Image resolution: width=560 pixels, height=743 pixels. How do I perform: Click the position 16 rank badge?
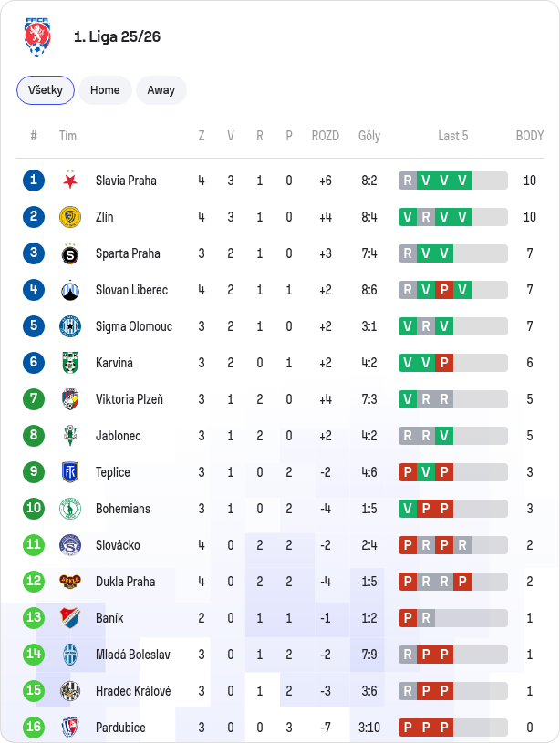[34, 727]
